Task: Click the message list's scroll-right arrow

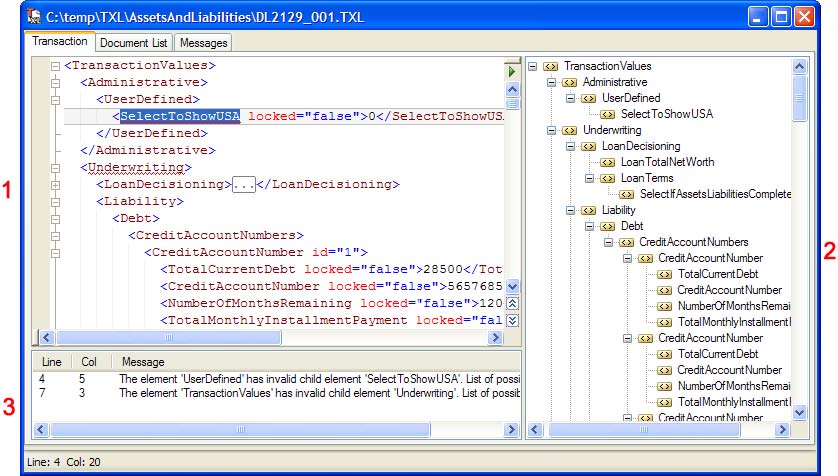Action: click(511, 430)
